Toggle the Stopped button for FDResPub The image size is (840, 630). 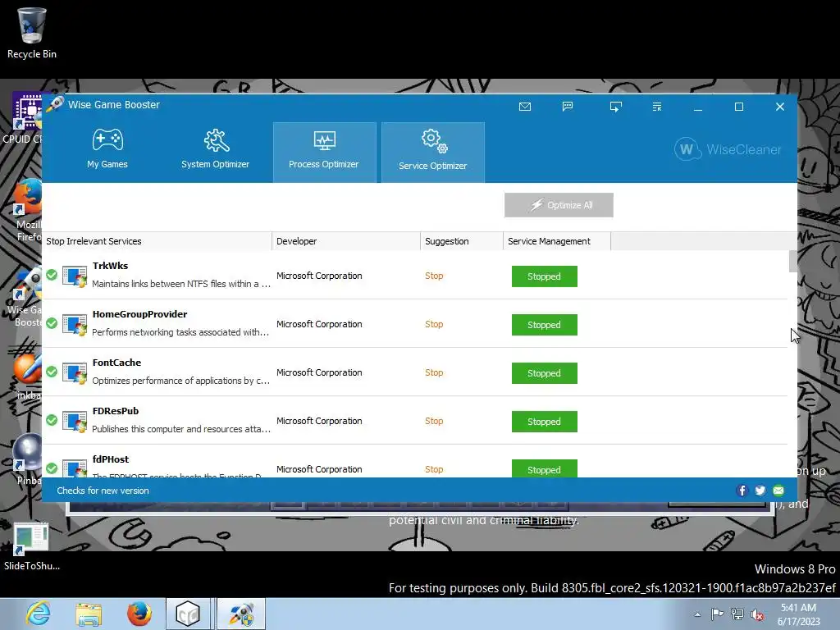pos(545,422)
